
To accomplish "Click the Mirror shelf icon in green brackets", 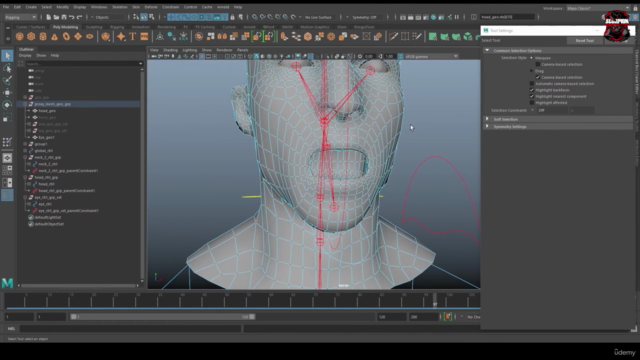I will click(x=257, y=37).
